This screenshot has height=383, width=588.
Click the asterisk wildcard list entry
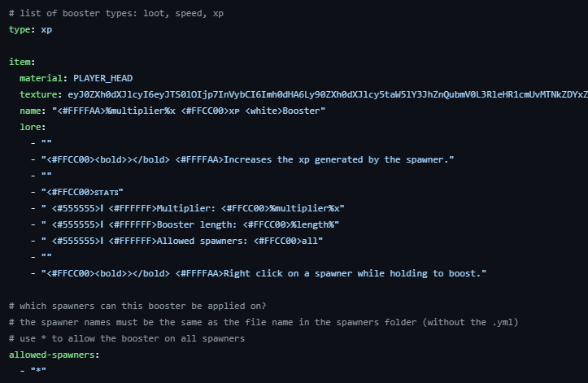[38, 371]
